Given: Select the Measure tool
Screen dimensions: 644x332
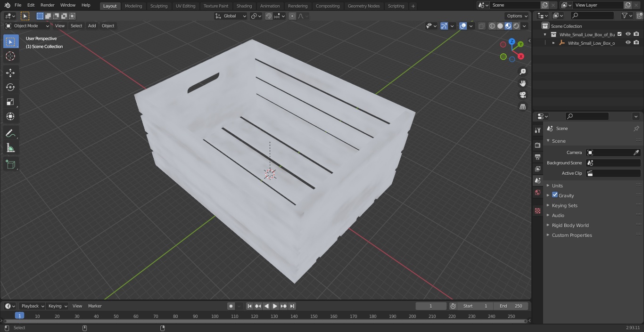Looking at the screenshot, I should [x=10, y=148].
